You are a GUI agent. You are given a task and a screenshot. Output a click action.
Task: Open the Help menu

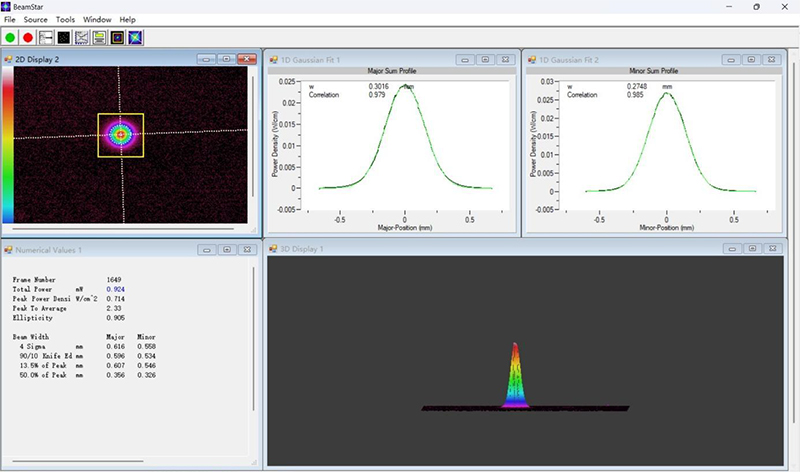point(128,19)
